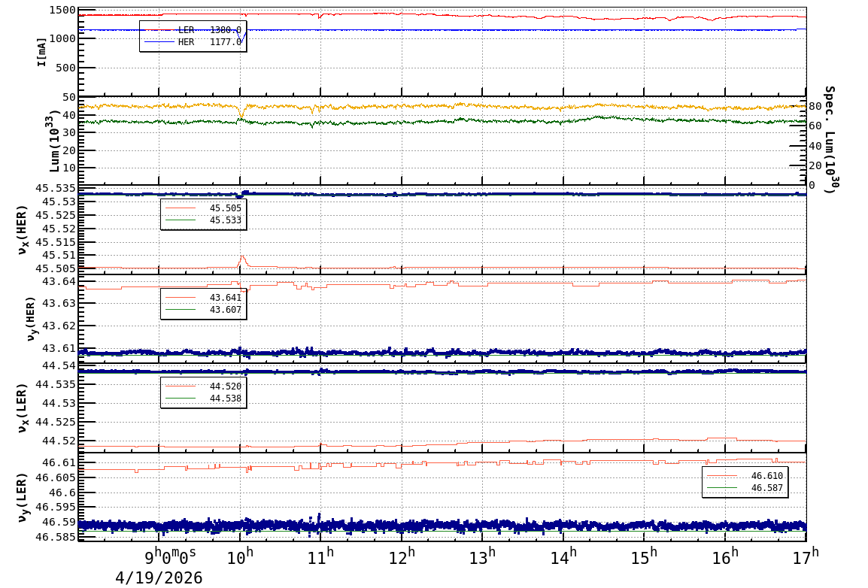868x588 pixels.
Task: Select legend value 45.533
Action: (226, 220)
